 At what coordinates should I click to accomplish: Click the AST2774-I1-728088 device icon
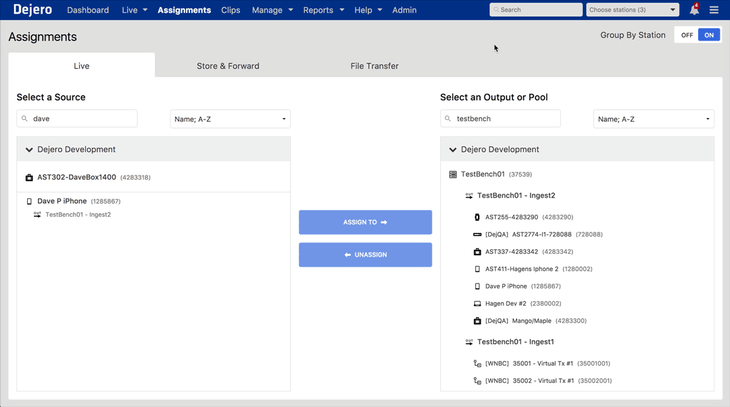tap(477, 234)
